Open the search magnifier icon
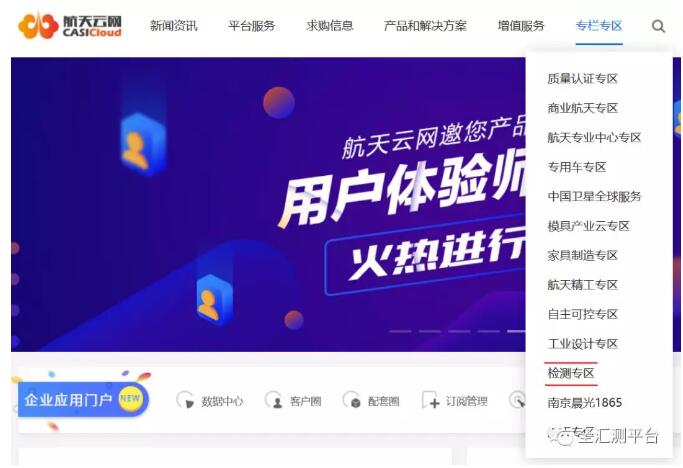 point(658,26)
